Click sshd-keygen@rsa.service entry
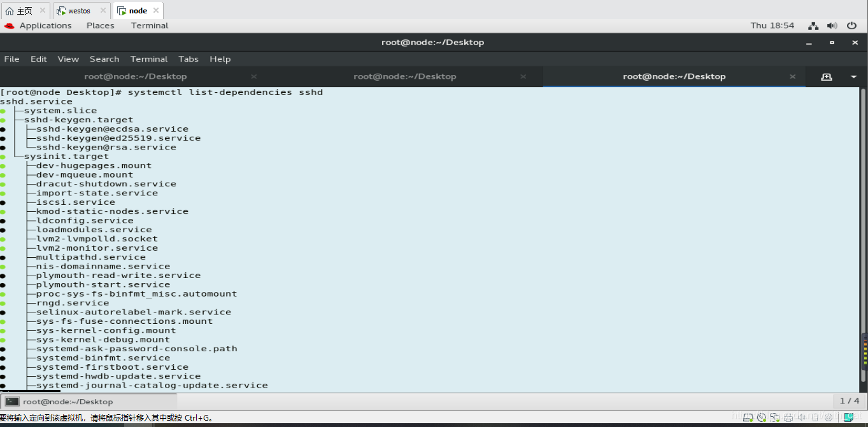The image size is (868, 427). 106,147
